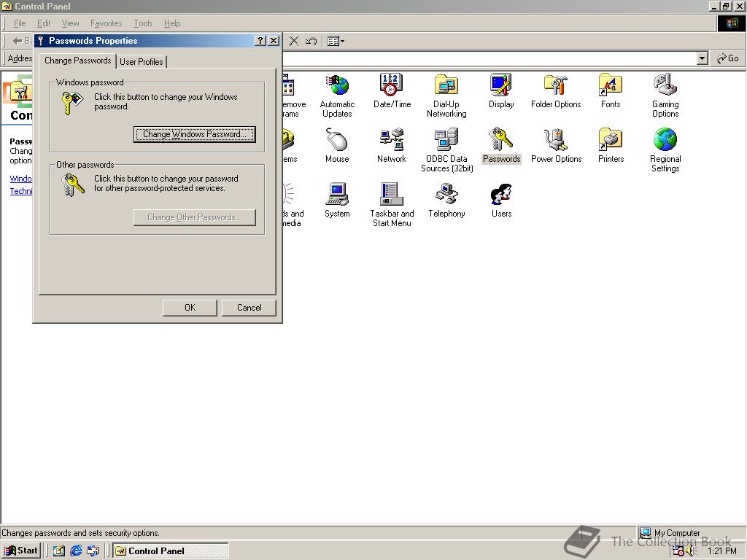Click the volume speaker tray icon
The height and width of the screenshot is (560, 747).
coord(691,551)
